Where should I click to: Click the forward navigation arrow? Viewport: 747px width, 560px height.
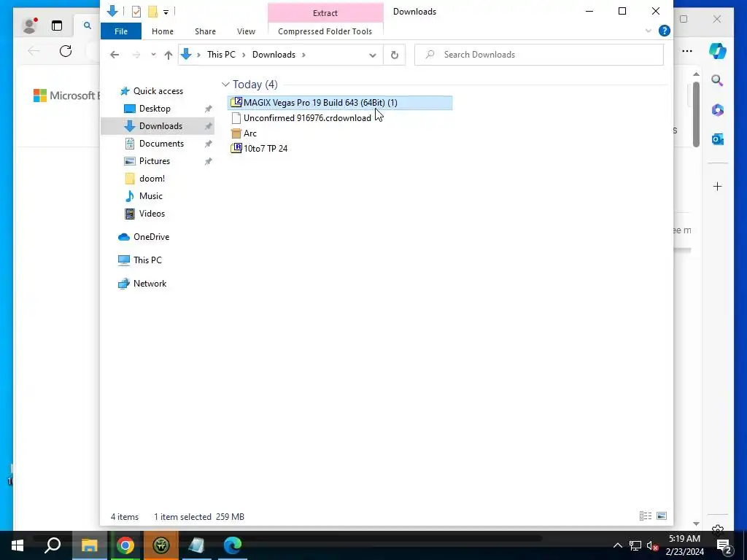point(136,55)
